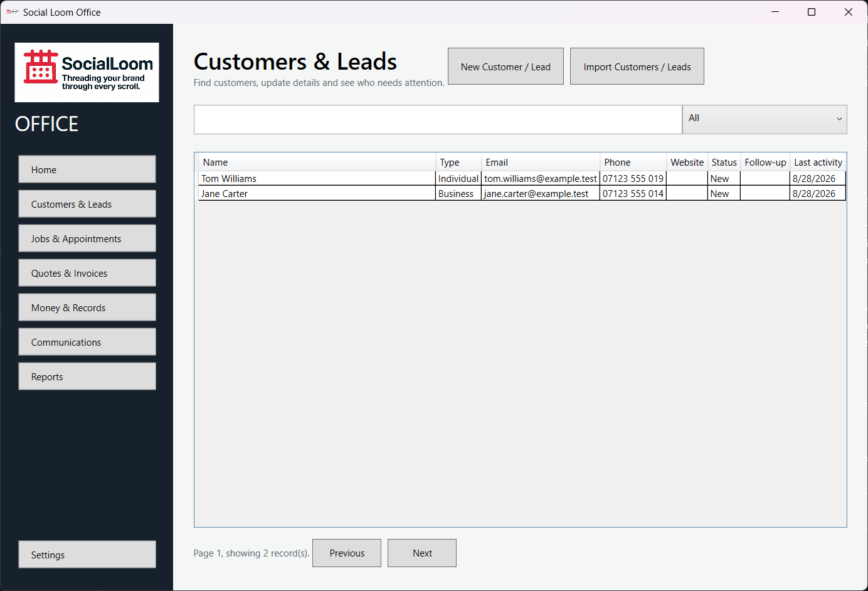Click Jane Carter's 8/28/2026 last activity
868x591 pixels.
pos(818,194)
